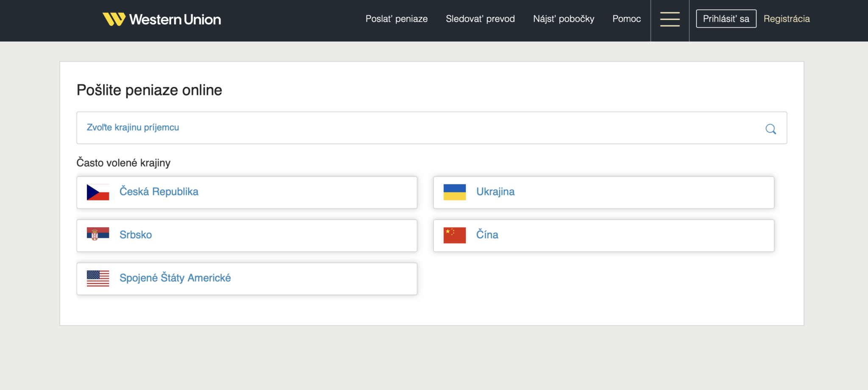Click 'Nájsť pobočky' in the header

click(564, 19)
